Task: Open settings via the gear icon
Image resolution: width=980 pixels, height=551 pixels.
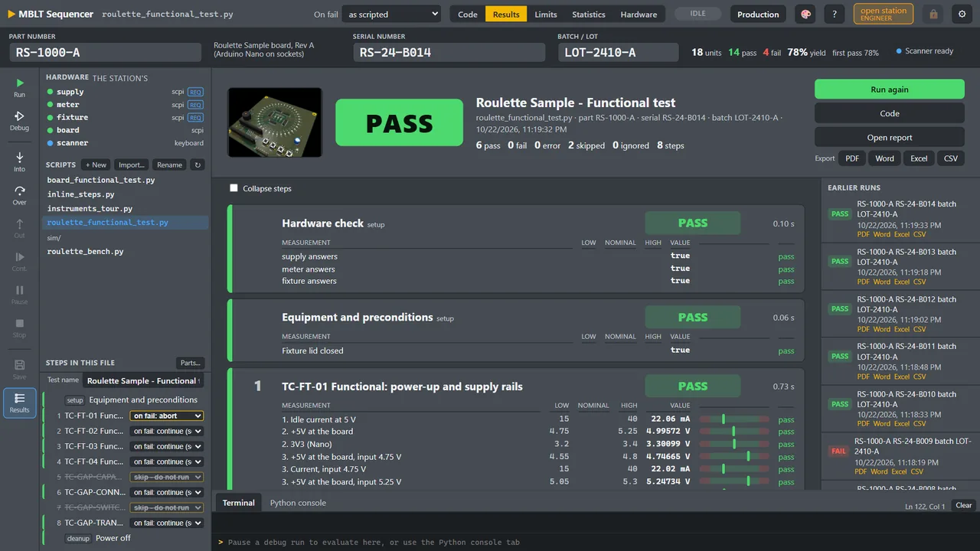Action: click(962, 14)
